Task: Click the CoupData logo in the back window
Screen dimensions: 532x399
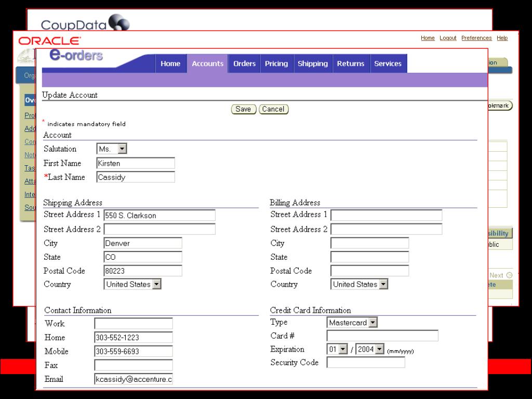Action: pos(85,23)
